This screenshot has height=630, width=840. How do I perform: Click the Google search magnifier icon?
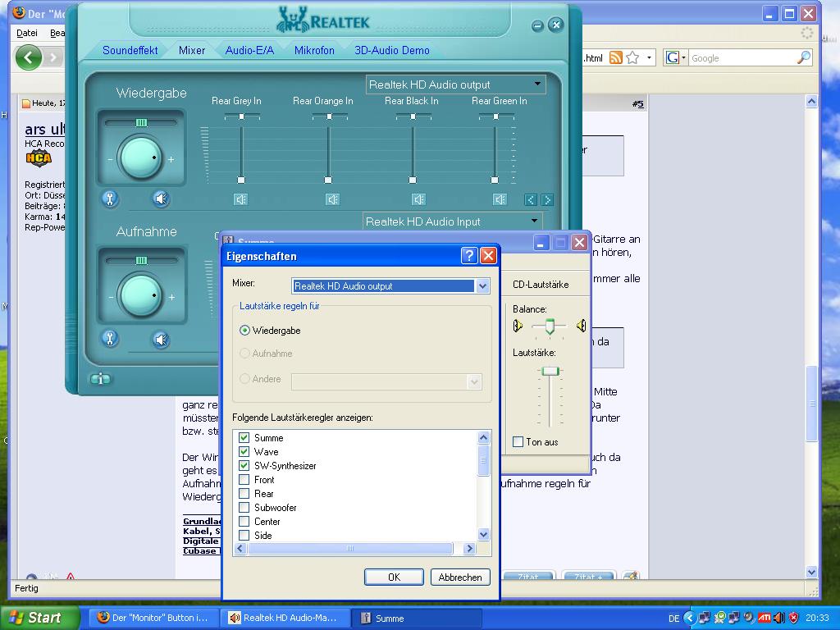804,57
